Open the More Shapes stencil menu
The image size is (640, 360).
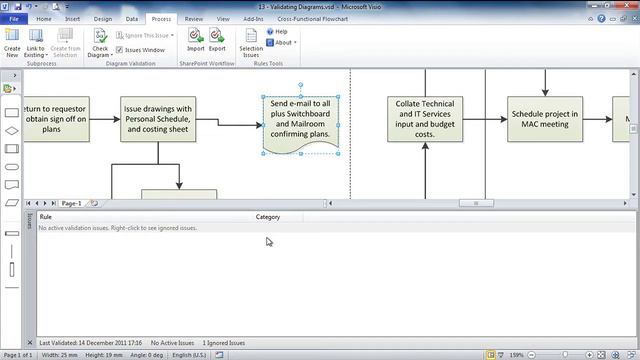(9, 89)
